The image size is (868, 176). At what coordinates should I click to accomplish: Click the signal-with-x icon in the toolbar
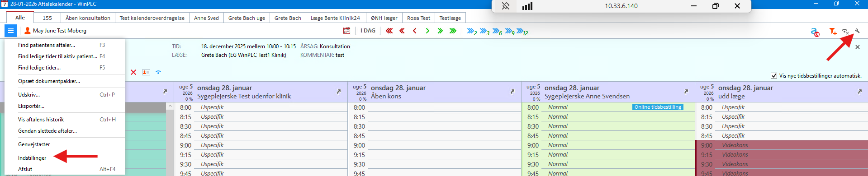tap(845, 31)
